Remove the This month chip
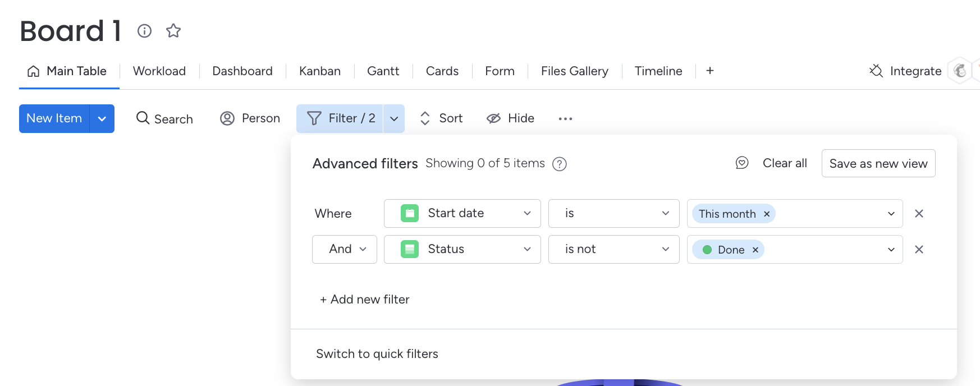 pos(767,214)
